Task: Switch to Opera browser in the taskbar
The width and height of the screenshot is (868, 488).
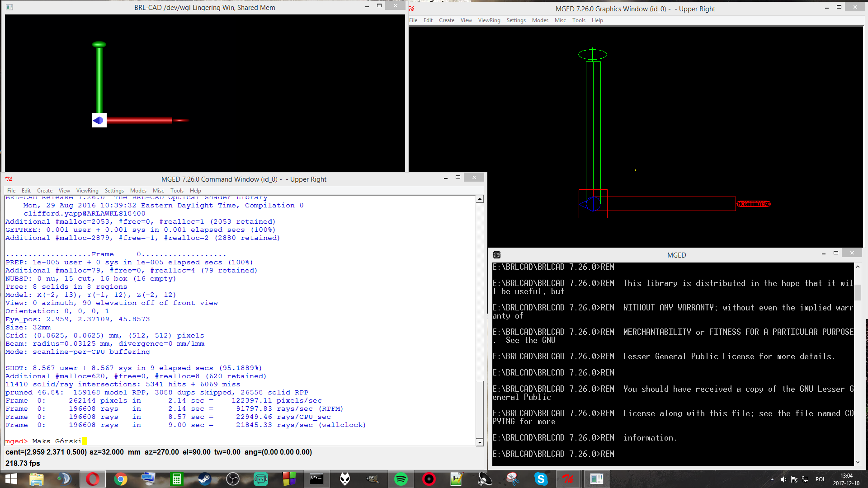Action: (x=93, y=479)
